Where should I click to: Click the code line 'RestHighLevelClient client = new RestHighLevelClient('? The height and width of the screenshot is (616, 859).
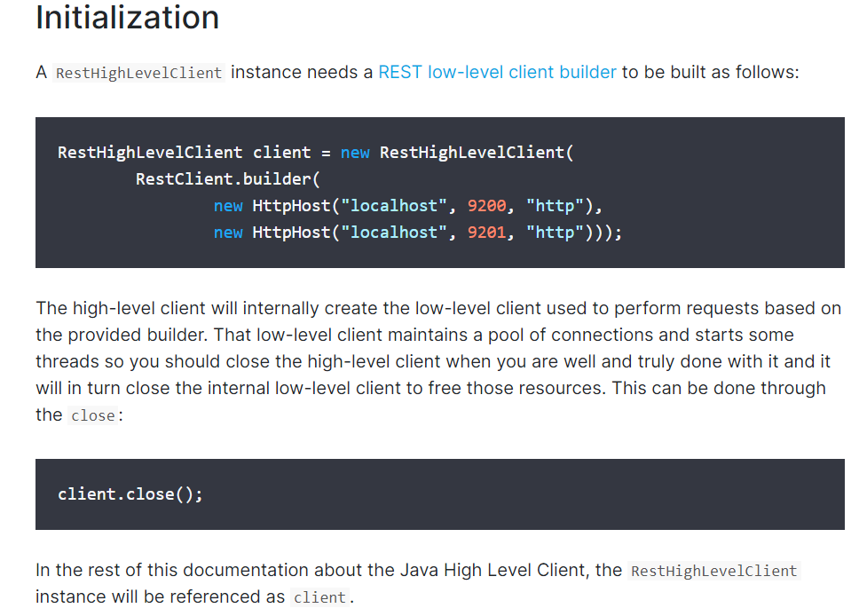[x=316, y=153]
